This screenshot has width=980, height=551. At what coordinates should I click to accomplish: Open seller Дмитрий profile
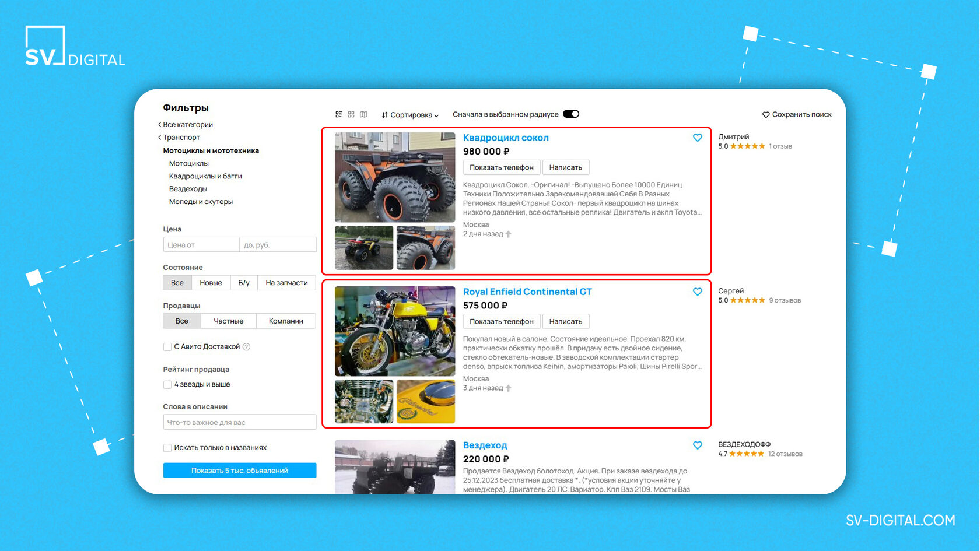(733, 136)
